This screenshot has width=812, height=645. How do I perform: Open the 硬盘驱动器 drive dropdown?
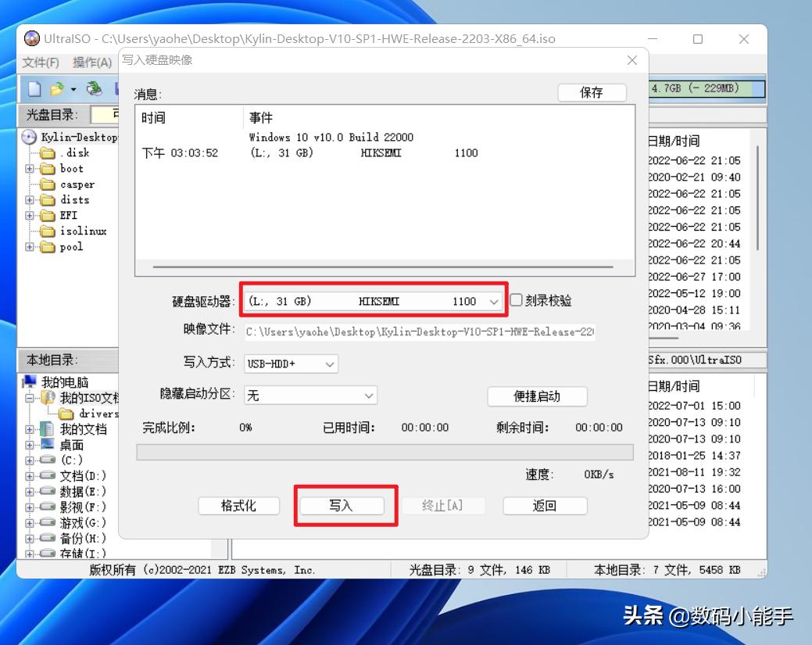point(494,300)
